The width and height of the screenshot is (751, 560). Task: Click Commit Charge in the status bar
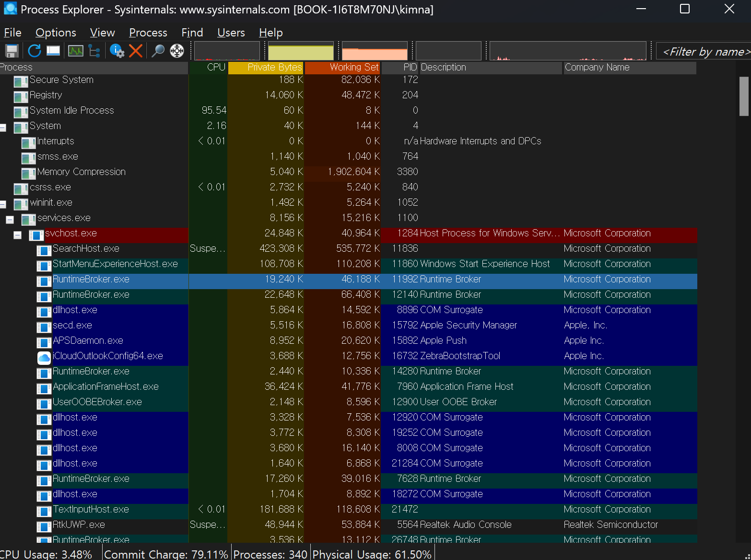166,554
